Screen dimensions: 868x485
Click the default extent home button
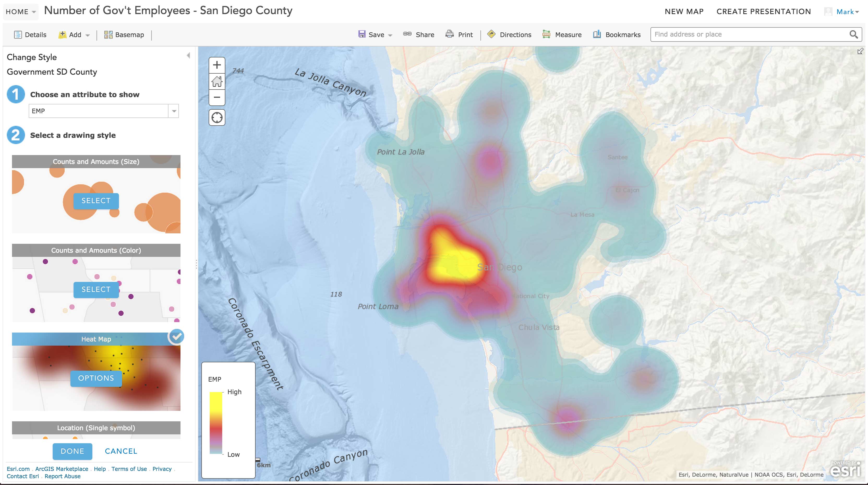[x=217, y=81]
